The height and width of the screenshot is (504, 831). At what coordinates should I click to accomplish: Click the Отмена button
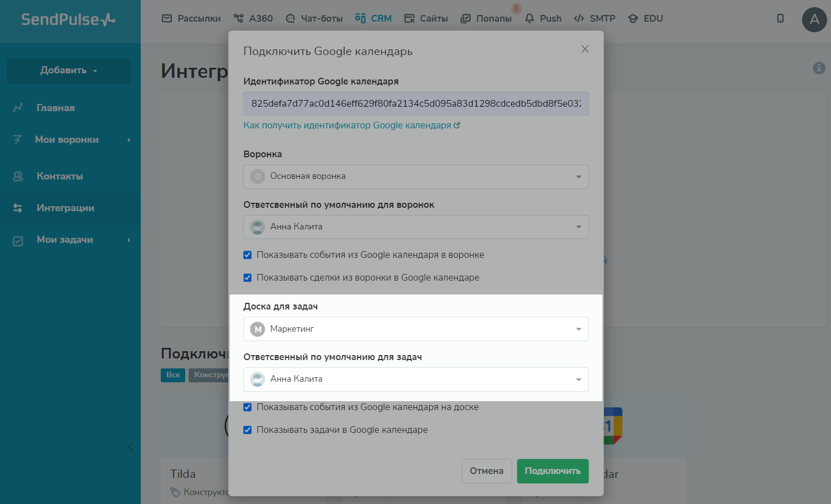(x=487, y=471)
